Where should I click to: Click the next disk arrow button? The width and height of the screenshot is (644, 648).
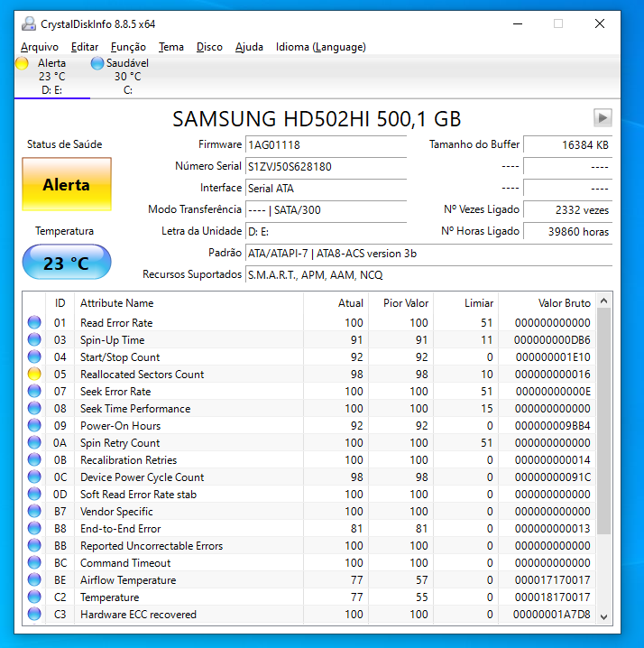pyautogui.click(x=603, y=118)
